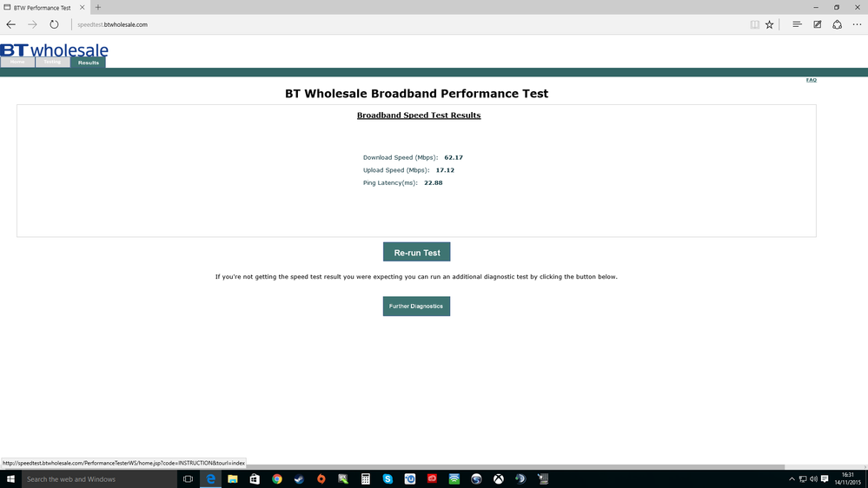Refresh the current page

(x=54, y=24)
